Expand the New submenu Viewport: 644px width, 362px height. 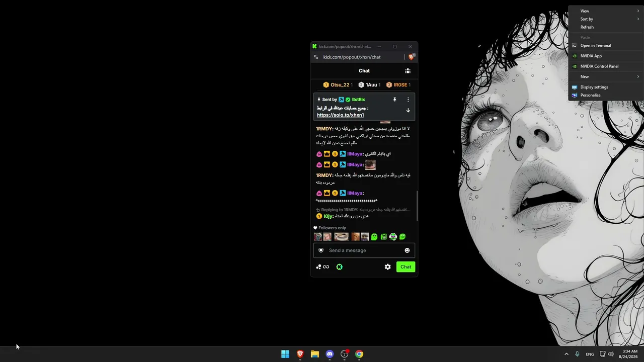point(605,77)
